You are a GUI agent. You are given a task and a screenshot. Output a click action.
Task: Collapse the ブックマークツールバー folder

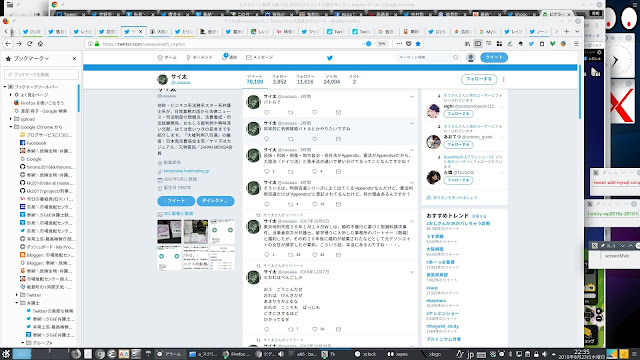5,87
